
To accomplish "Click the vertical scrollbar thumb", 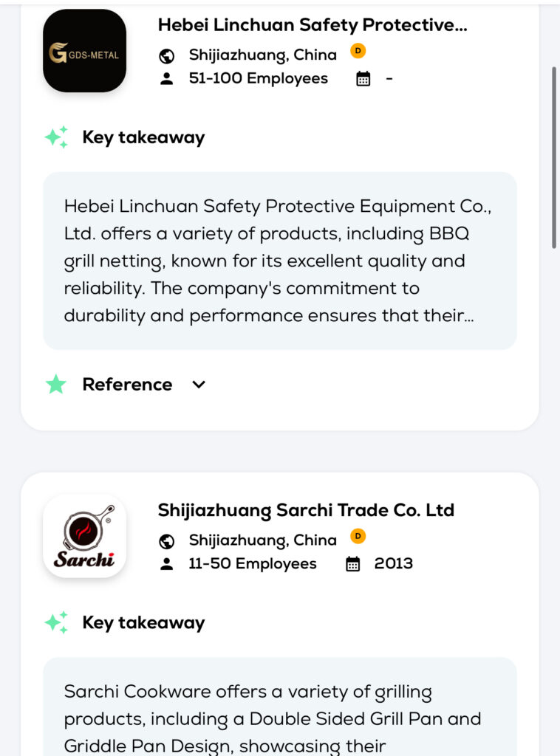I will [554, 157].
